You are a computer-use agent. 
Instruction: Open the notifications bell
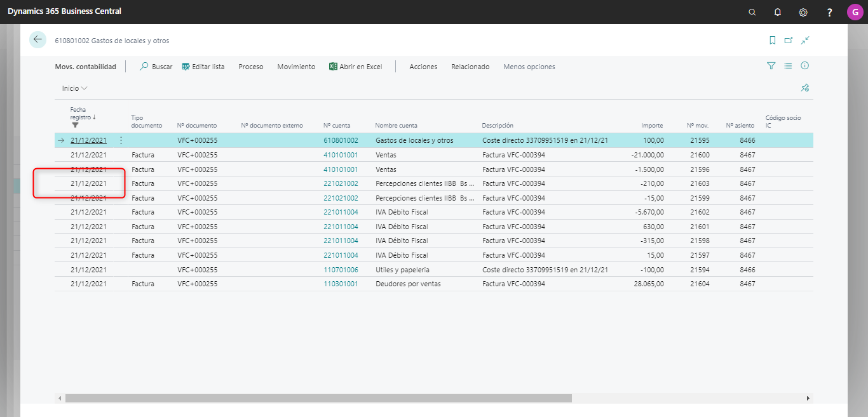tap(778, 12)
